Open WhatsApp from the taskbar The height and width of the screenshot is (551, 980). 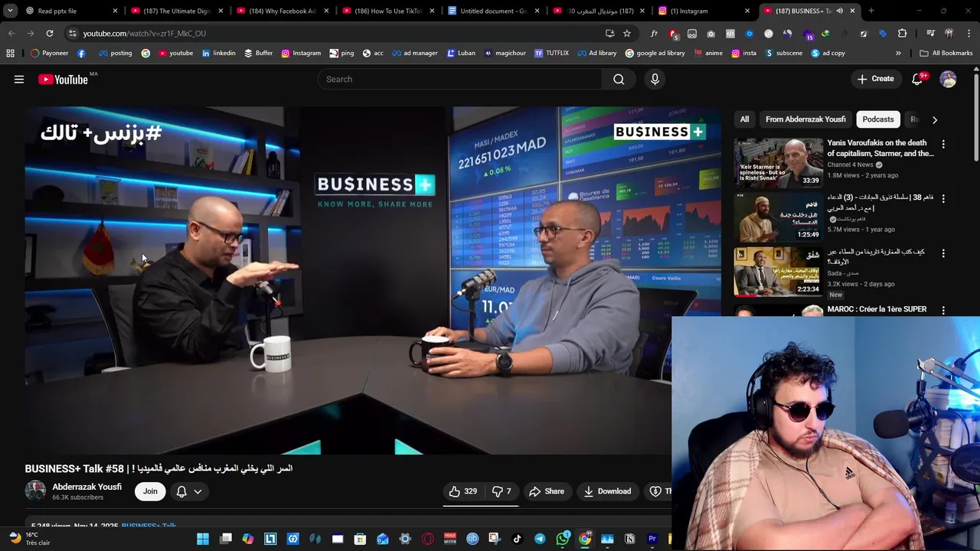click(x=563, y=539)
